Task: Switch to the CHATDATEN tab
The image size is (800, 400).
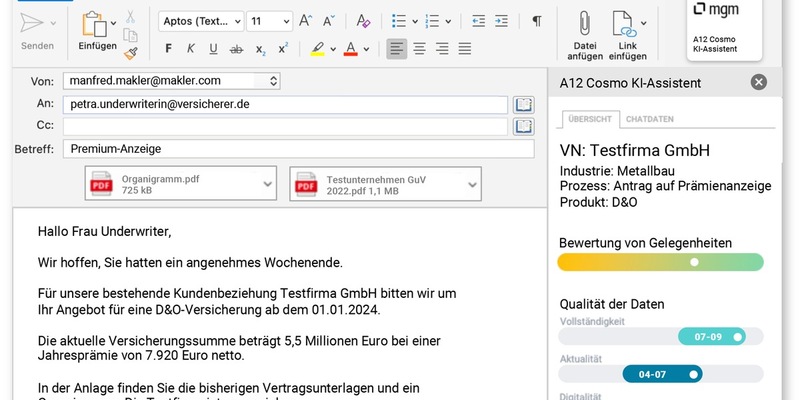Action: pyautogui.click(x=649, y=119)
